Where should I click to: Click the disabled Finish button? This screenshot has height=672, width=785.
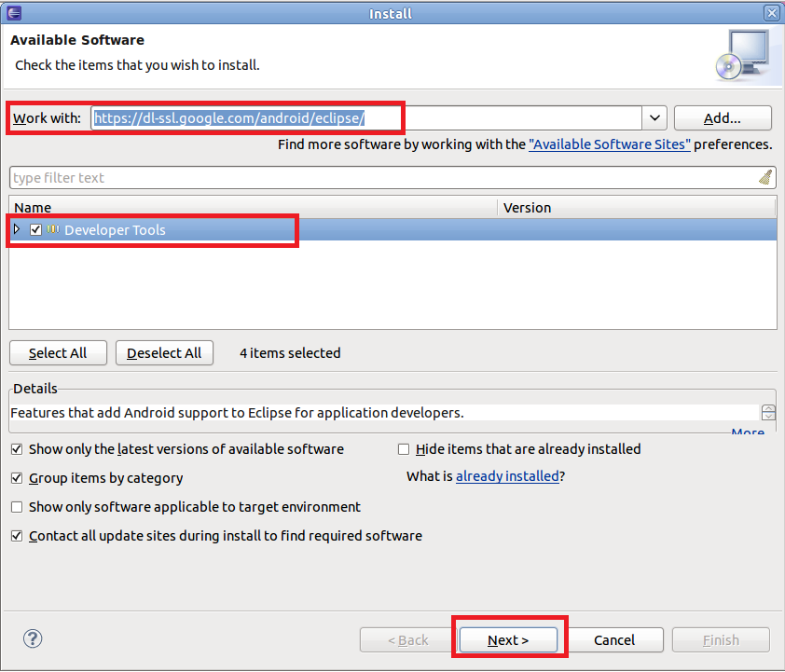721,640
